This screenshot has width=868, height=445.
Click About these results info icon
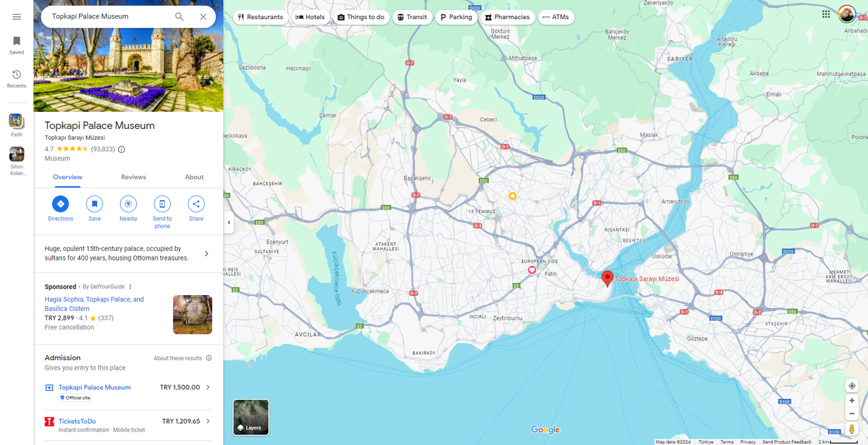pyautogui.click(x=209, y=358)
